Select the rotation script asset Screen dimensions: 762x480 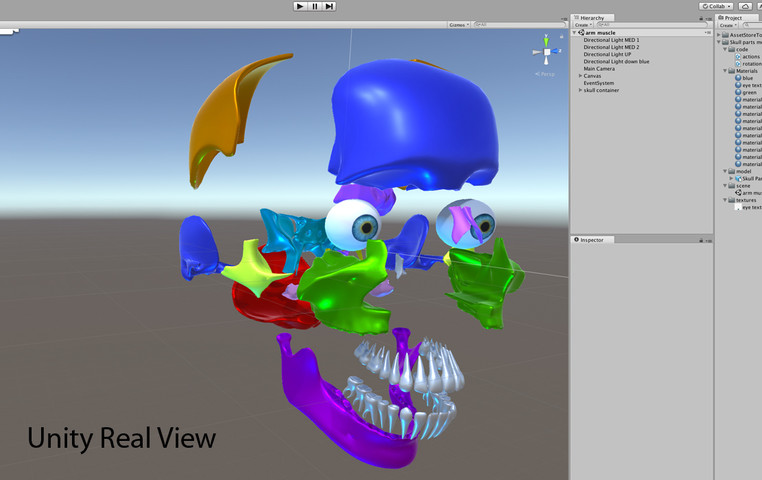click(x=748, y=64)
